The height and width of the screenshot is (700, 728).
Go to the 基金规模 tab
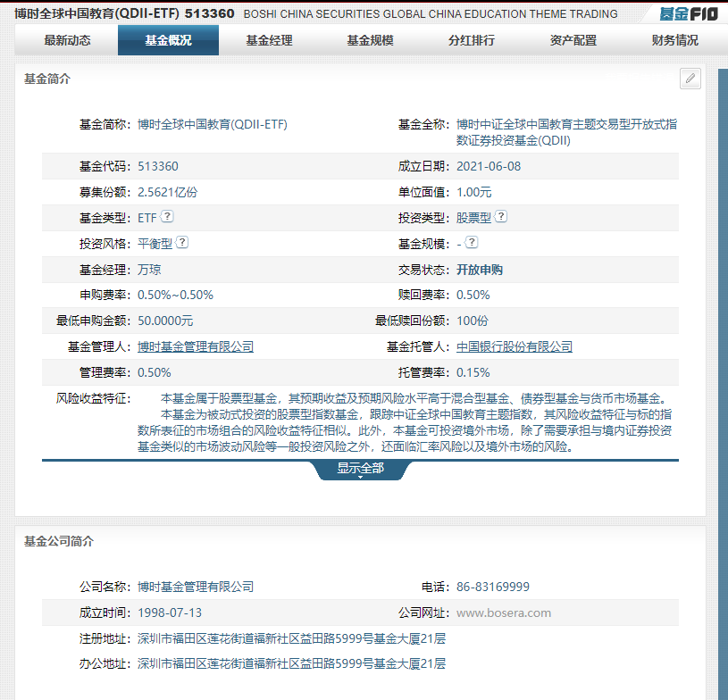[371, 40]
